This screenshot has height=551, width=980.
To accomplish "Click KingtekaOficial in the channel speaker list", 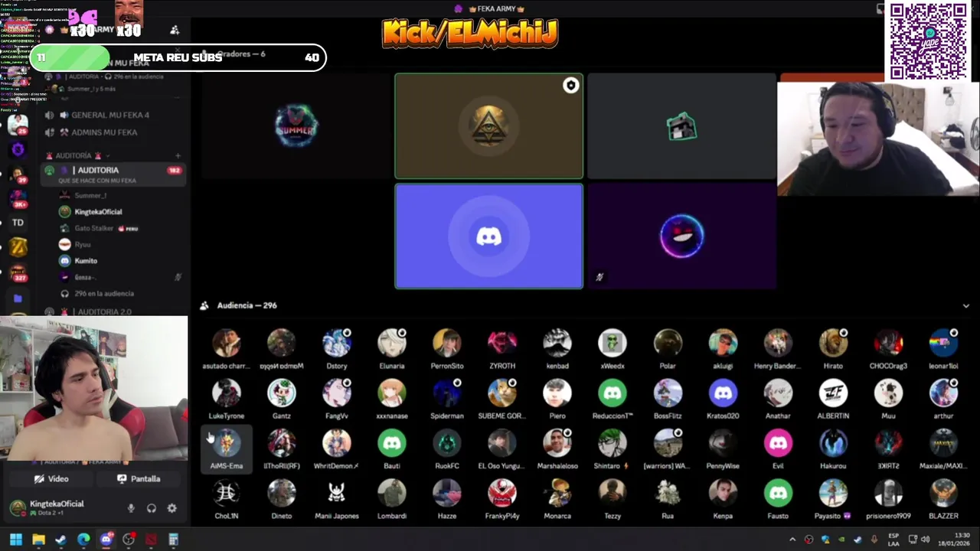I will pos(98,212).
